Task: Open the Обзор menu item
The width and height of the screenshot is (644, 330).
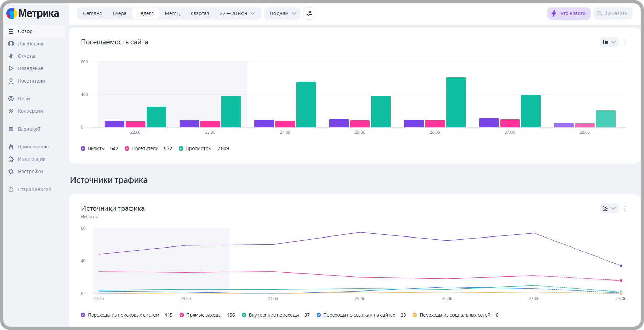Action: (34, 31)
